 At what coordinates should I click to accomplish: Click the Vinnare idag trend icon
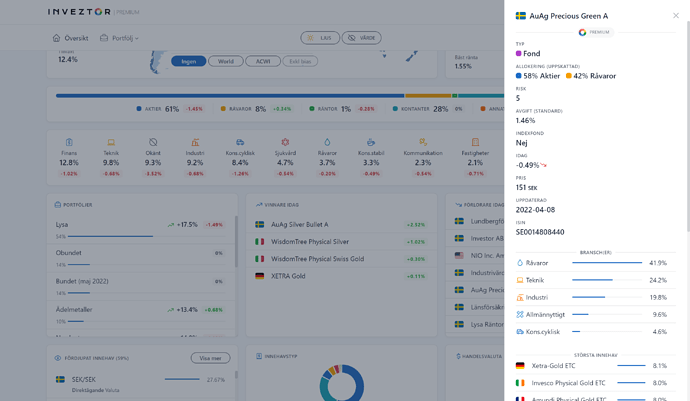pos(259,205)
